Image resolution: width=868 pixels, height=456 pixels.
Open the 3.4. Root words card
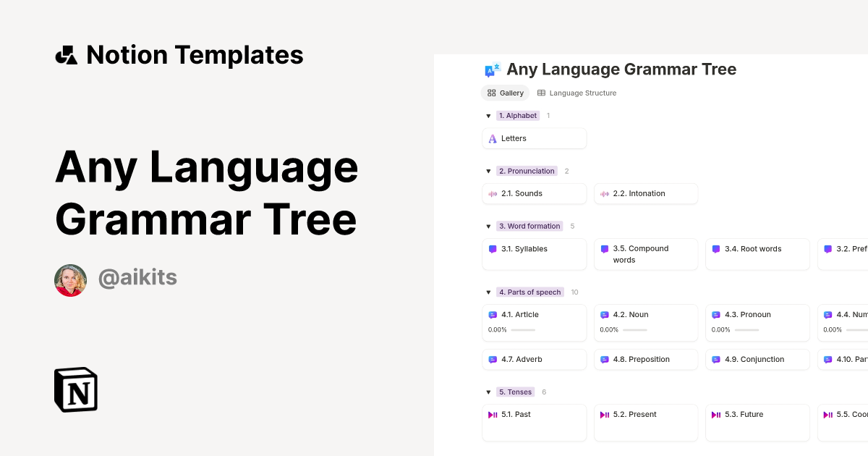coord(757,254)
